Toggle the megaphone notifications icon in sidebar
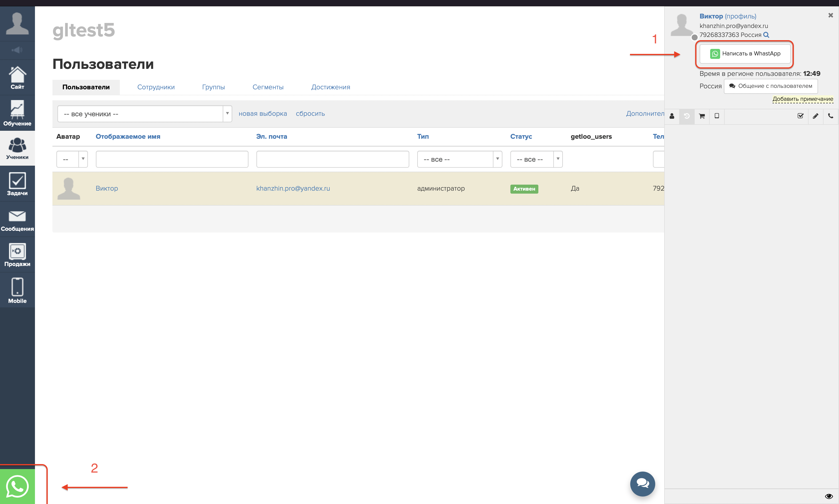The height and width of the screenshot is (504, 839). point(17,50)
